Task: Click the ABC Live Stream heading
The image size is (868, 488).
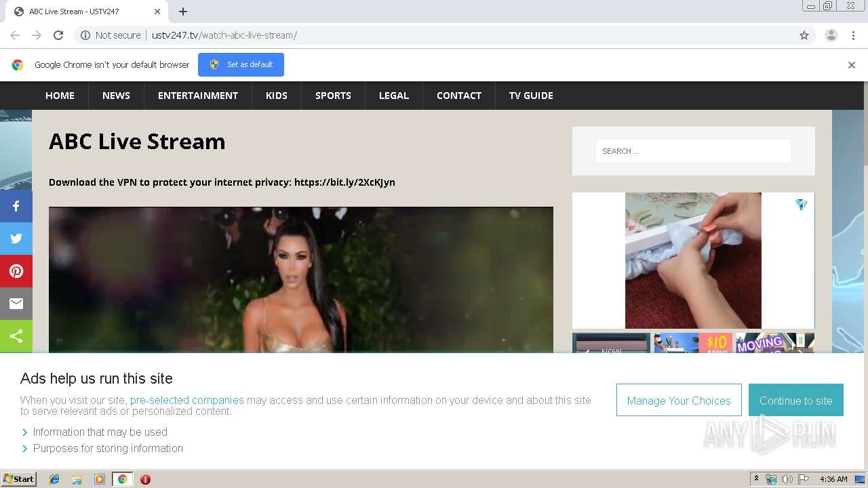Action: [137, 141]
